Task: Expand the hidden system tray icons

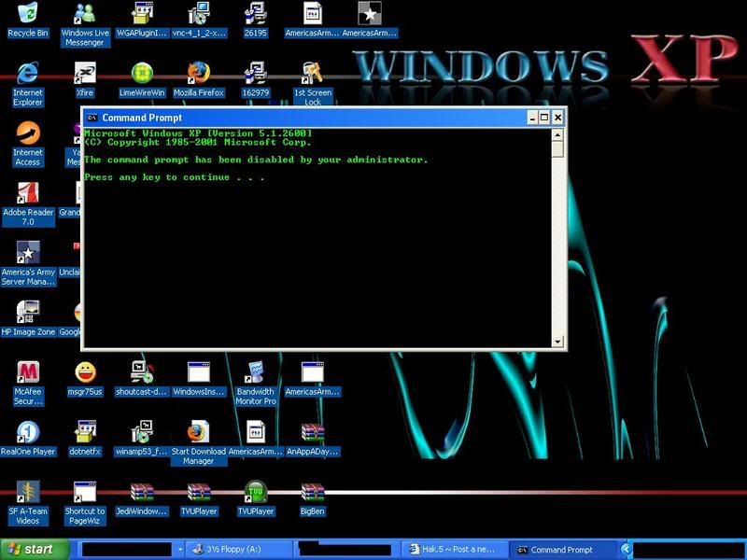Action: (x=626, y=550)
